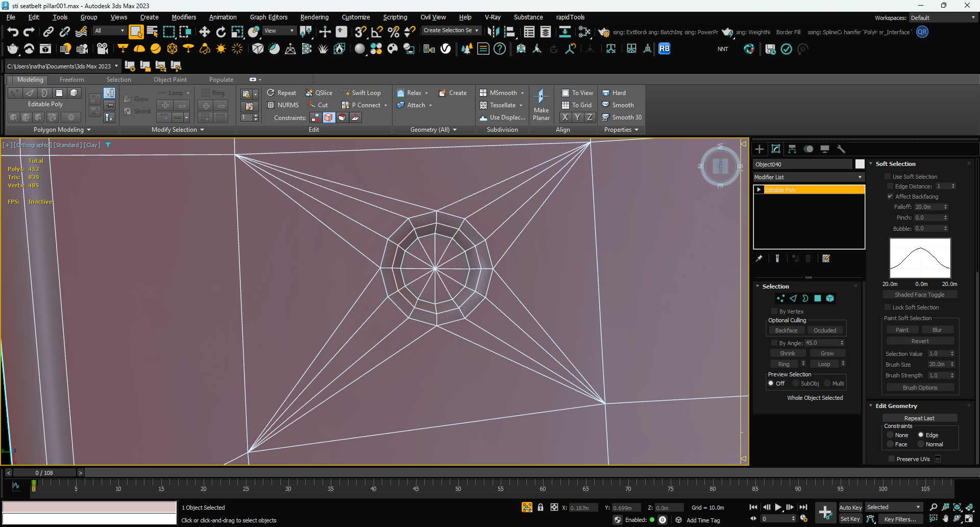
Task: Click the Falloff value field
Action: click(928, 207)
